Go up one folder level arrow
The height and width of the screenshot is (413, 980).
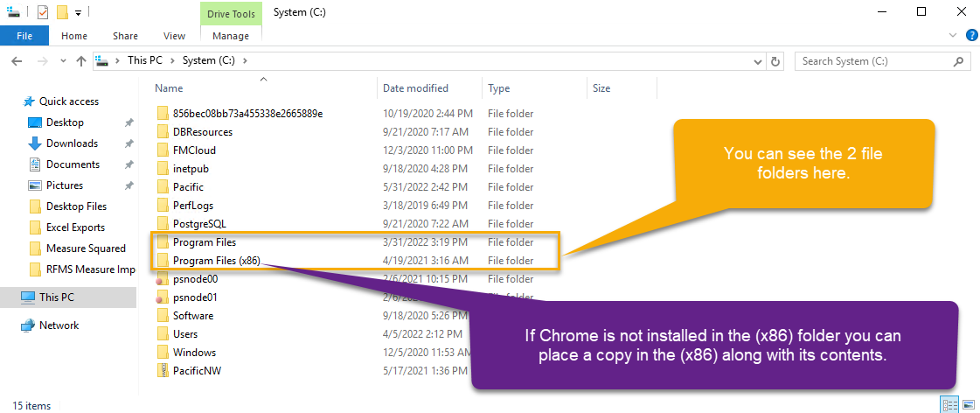[80, 61]
